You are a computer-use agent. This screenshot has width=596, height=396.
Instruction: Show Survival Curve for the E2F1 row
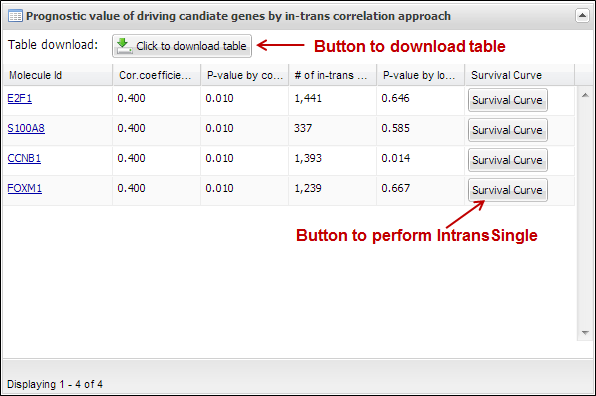(507, 100)
